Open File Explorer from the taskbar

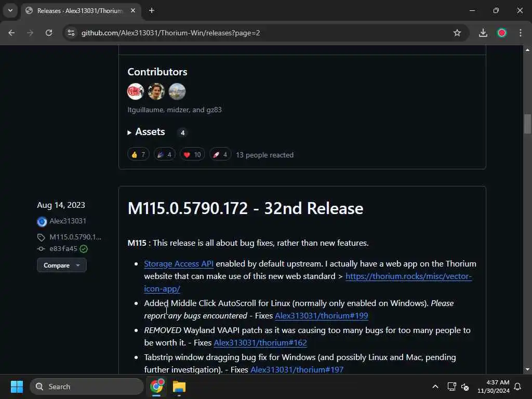tap(179, 387)
